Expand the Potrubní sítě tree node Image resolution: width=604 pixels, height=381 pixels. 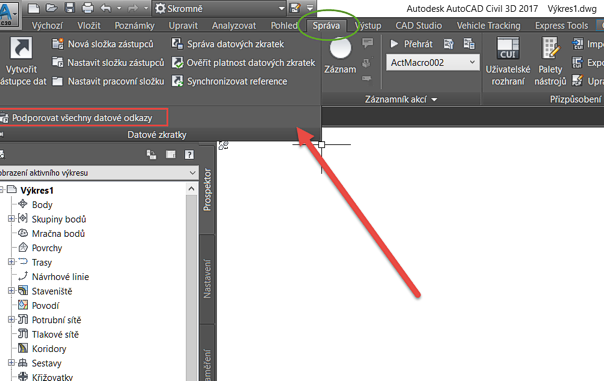(x=11, y=320)
